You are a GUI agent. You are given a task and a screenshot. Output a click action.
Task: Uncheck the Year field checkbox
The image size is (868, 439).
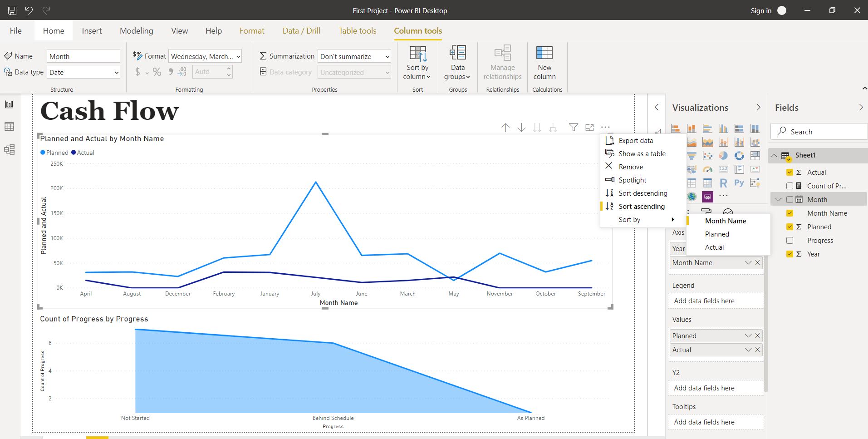[x=790, y=254]
